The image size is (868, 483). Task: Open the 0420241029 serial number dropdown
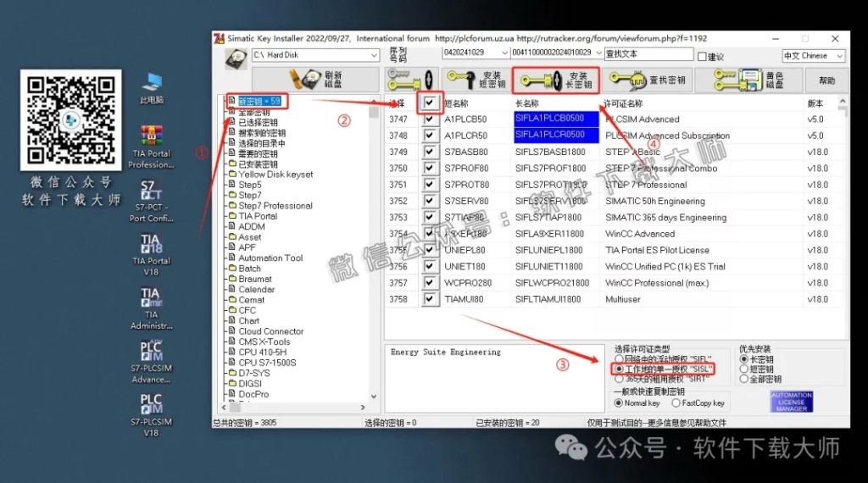pyautogui.click(x=504, y=53)
